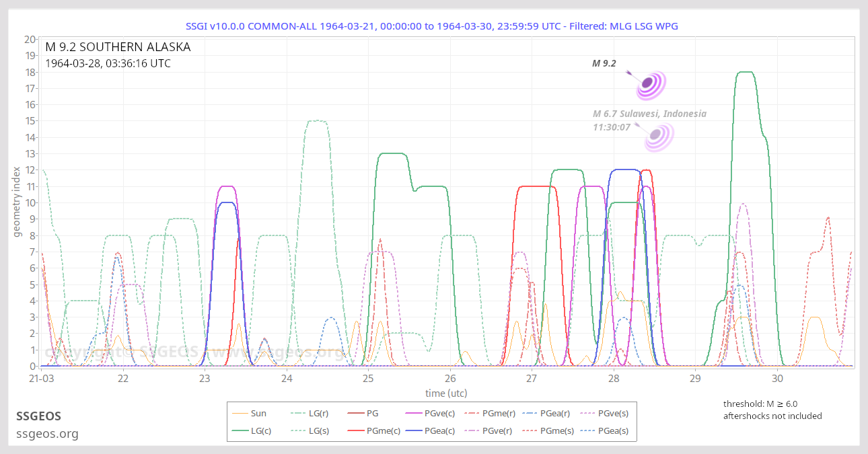This screenshot has width=868, height=454.
Task: Click the '25' x-axis date tick
Action: point(369,379)
